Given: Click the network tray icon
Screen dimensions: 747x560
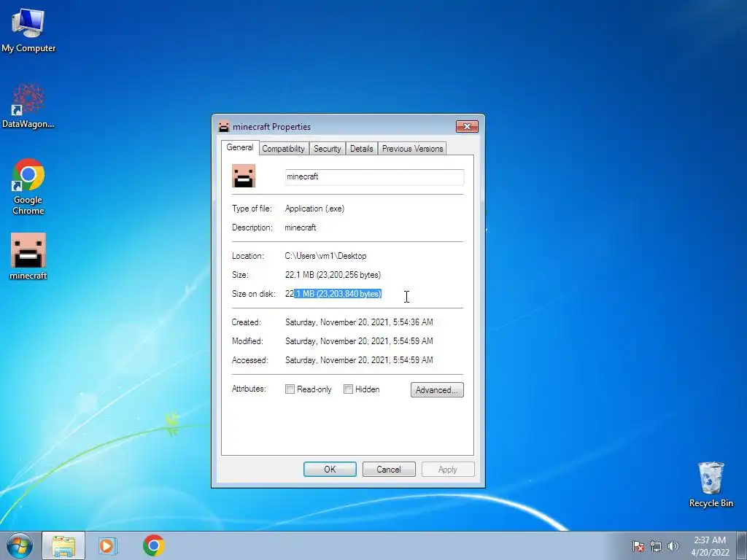Looking at the screenshot, I should (656, 546).
